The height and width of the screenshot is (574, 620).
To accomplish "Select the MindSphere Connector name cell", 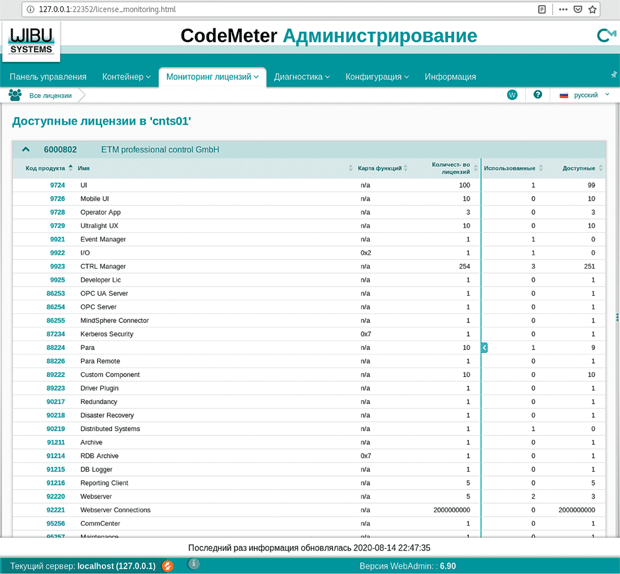I will tap(115, 321).
